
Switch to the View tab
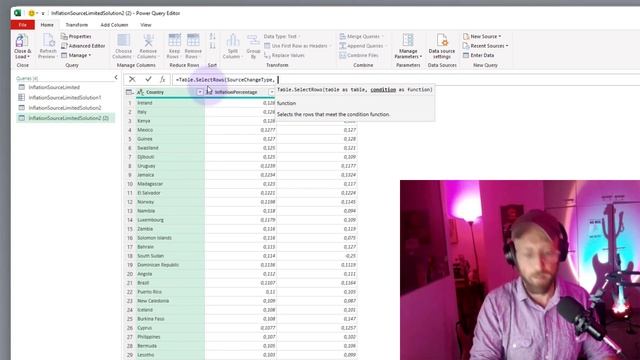click(x=146, y=25)
